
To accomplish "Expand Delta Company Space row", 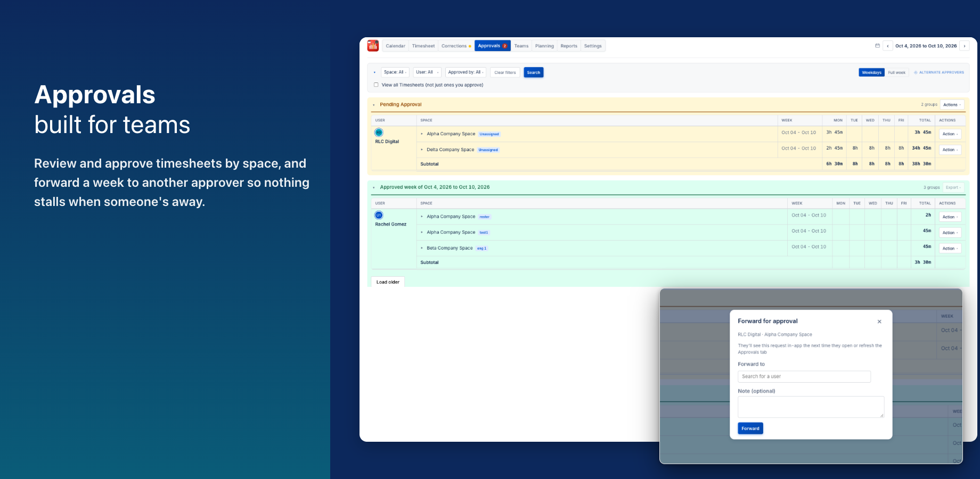I will click(x=422, y=150).
